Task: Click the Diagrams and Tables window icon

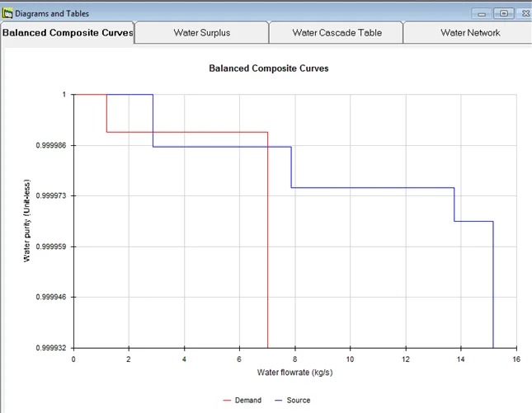Action: coord(8,13)
